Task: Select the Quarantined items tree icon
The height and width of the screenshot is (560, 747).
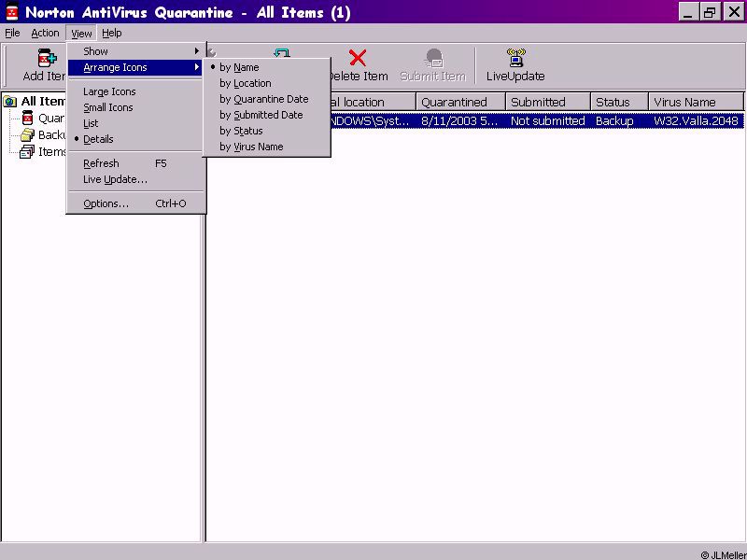Action: pyautogui.click(x=27, y=119)
